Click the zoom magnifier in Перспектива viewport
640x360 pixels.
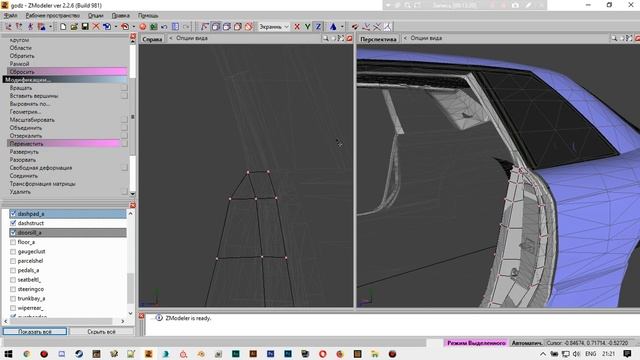pos(614,38)
